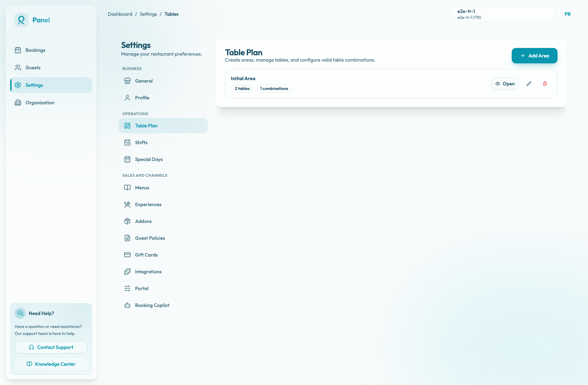Click the Contact Support button
This screenshot has width=588, height=385.
[51, 347]
